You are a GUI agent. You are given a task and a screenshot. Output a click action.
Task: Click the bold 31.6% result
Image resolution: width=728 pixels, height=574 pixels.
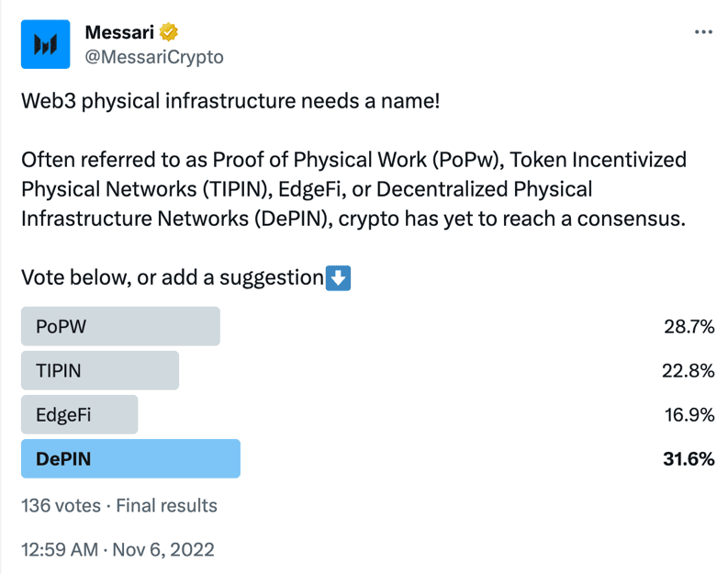tap(689, 459)
